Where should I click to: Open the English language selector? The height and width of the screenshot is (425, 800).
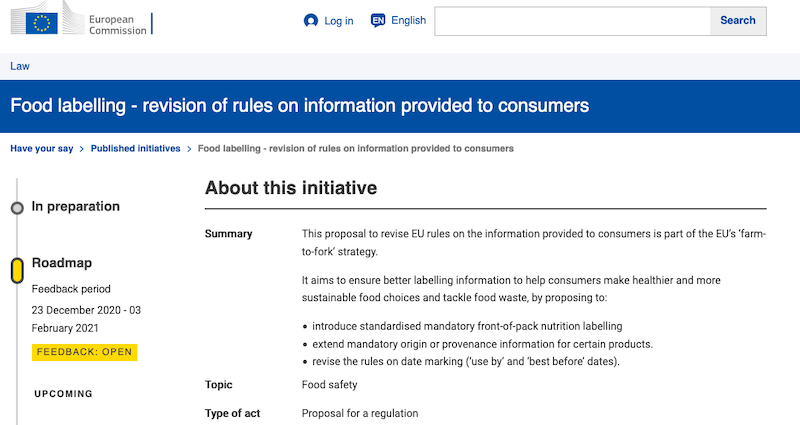408,21
